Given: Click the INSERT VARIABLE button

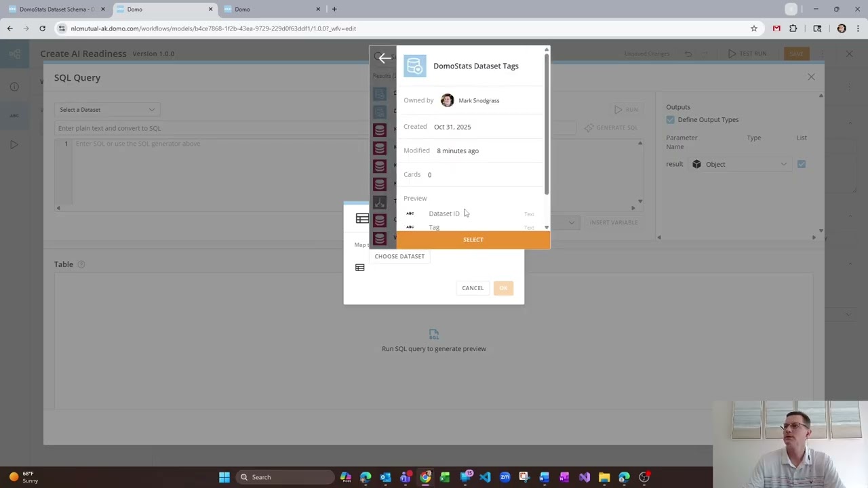Looking at the screenshot, I should click(x=614, y=222).
